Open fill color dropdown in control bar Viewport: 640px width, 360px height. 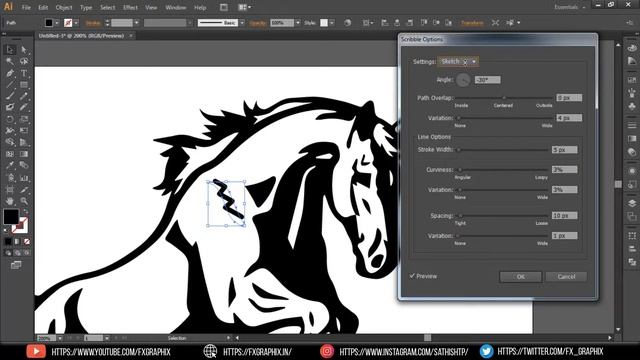tap(57, 23)
